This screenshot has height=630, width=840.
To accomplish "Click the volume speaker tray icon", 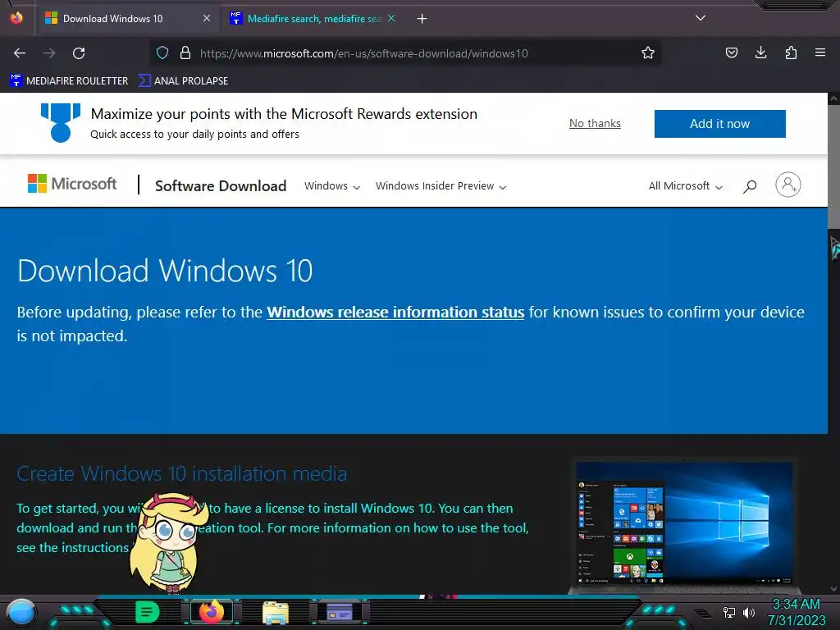I will click(x=749, y=612).
